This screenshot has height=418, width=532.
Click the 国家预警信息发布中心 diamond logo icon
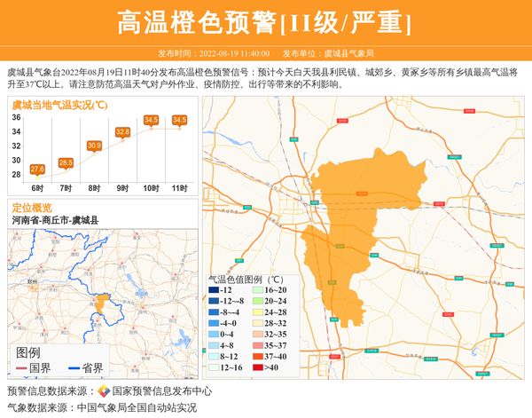coord(104,391)
